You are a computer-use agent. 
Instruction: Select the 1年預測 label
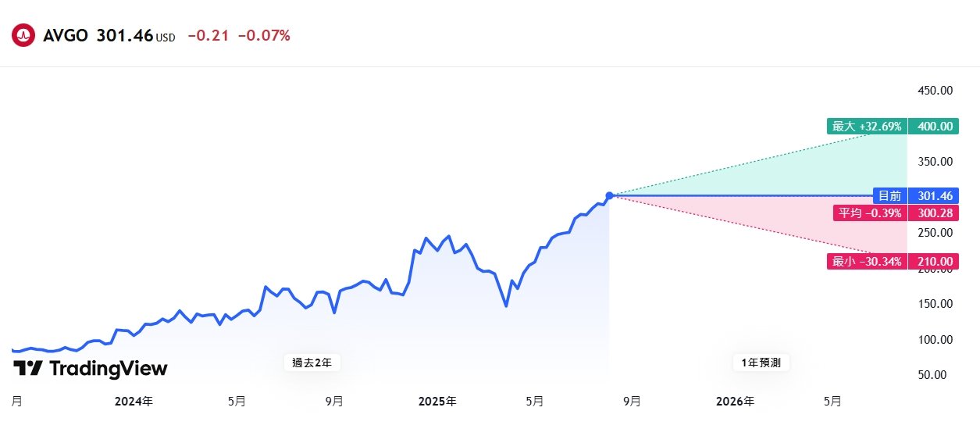tap(761, 363)
